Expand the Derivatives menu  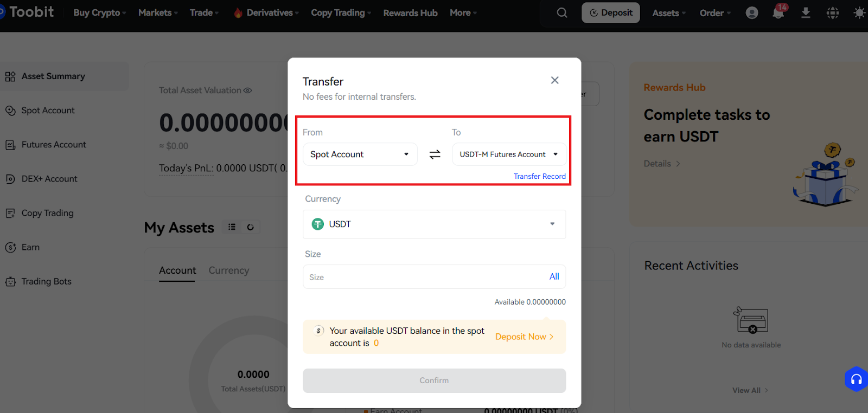tap(272, 12)
